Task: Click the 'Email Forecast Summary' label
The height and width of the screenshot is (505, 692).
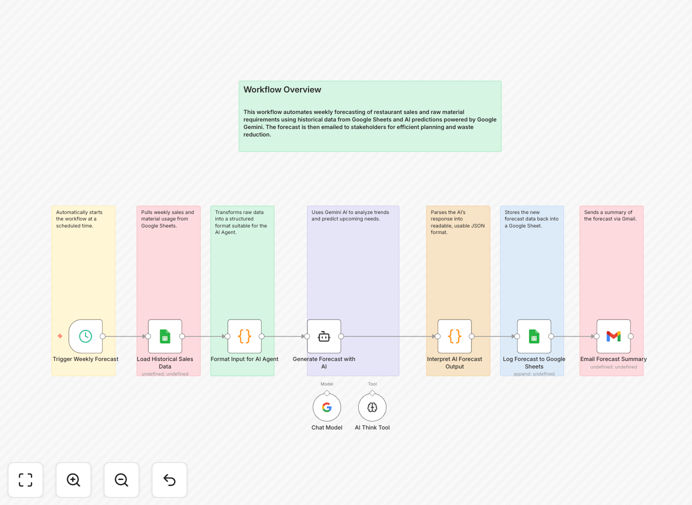Action: click(613, 359)
